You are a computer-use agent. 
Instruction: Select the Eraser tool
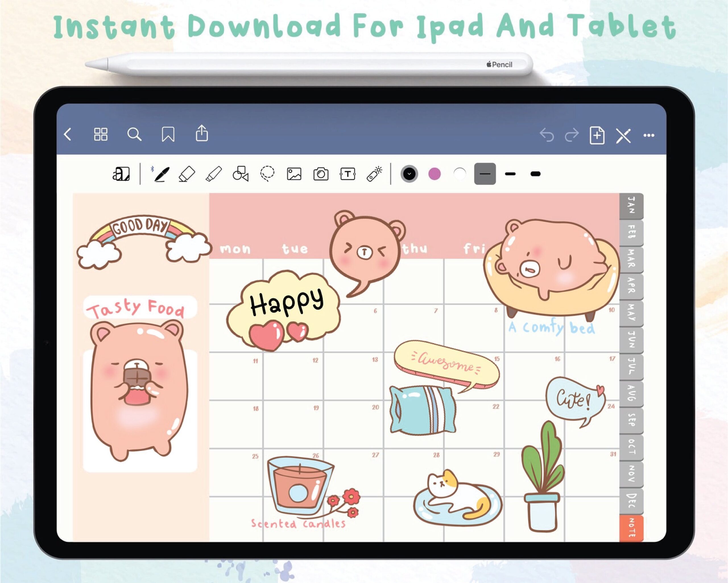pos(187,174)
